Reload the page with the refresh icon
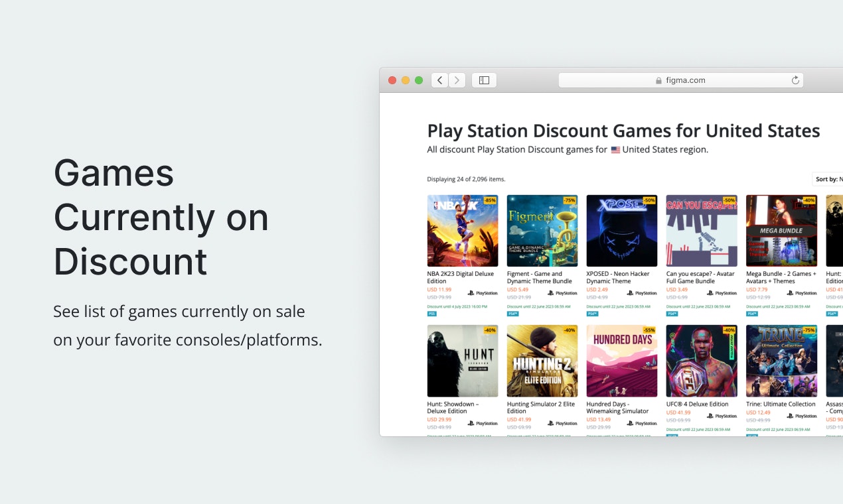The height and width of the screenshot is (504, 843). [x=795, y=80]
